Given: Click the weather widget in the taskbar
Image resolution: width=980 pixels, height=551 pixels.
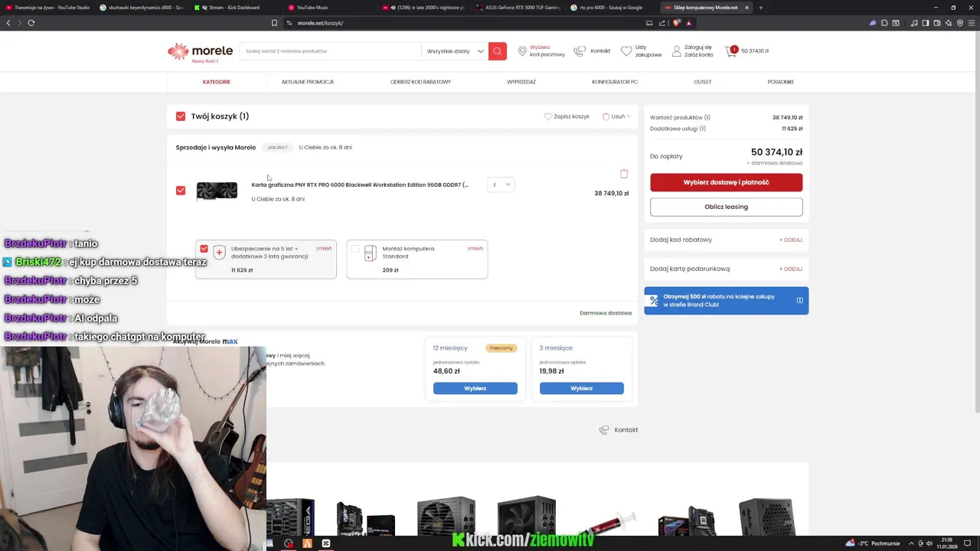Looking at the screenshot, I should pyautogui.click(x=873, y=543).
